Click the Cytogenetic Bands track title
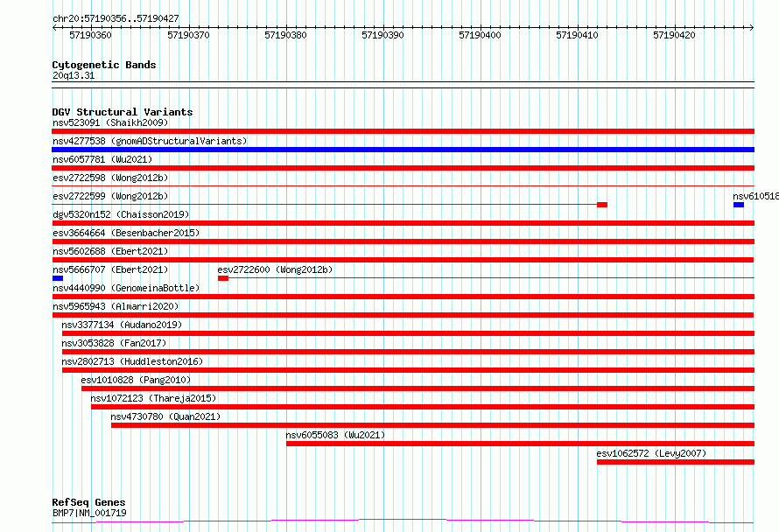This screenshot has height=532, width=779. tap(104, 65)
